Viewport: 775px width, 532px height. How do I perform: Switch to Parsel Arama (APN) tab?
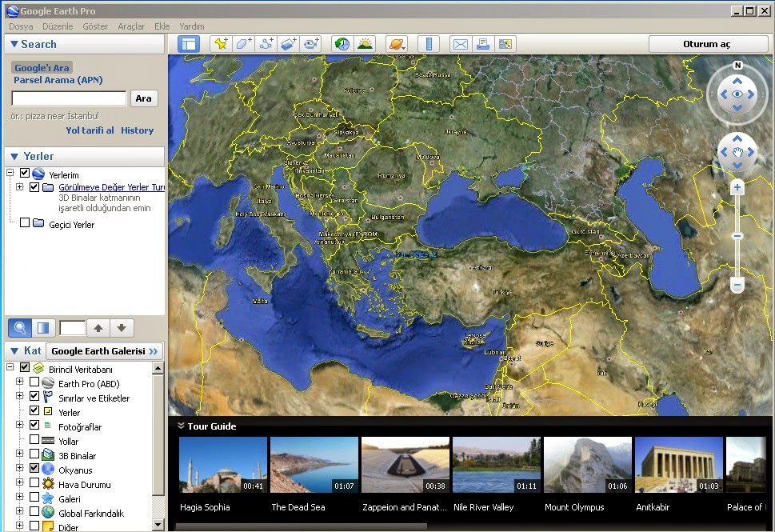click(x=58, y=80)
